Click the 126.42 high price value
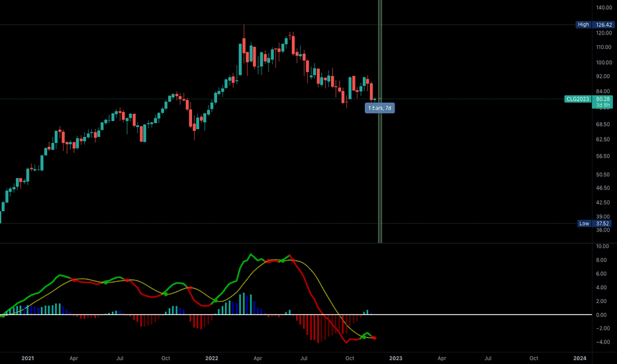This screenshot has width=617, height=364. 604,24
